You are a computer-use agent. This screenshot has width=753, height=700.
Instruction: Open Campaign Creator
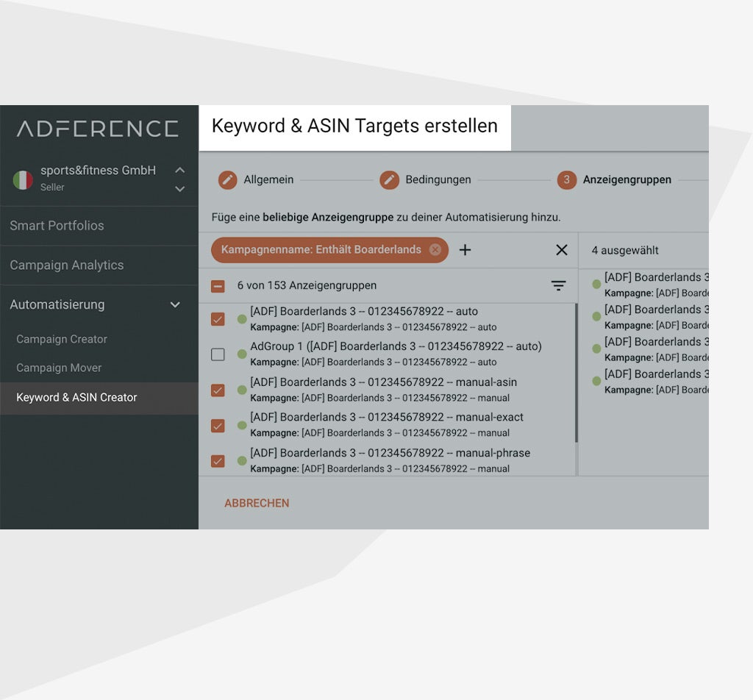[62, 339]
